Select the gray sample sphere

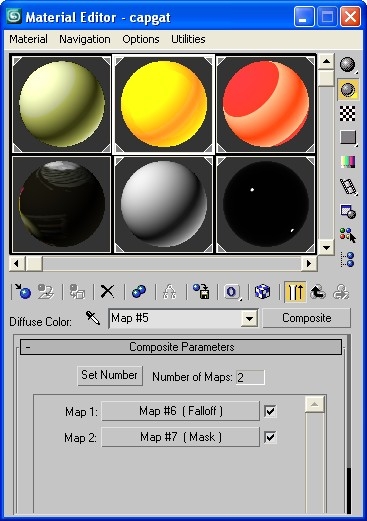164,205
